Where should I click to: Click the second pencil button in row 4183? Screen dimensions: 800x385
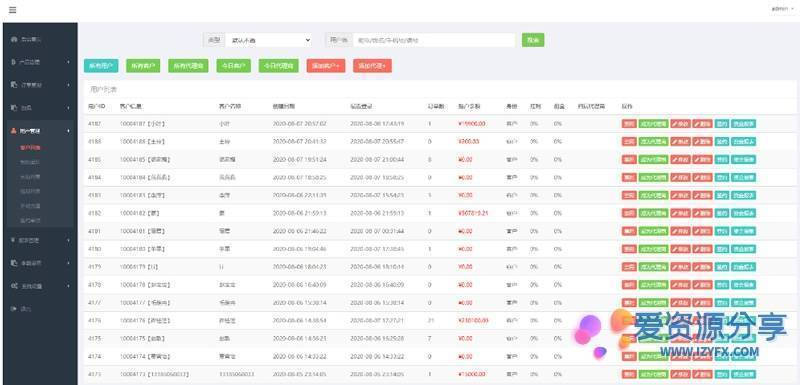[x=702, y=195]
